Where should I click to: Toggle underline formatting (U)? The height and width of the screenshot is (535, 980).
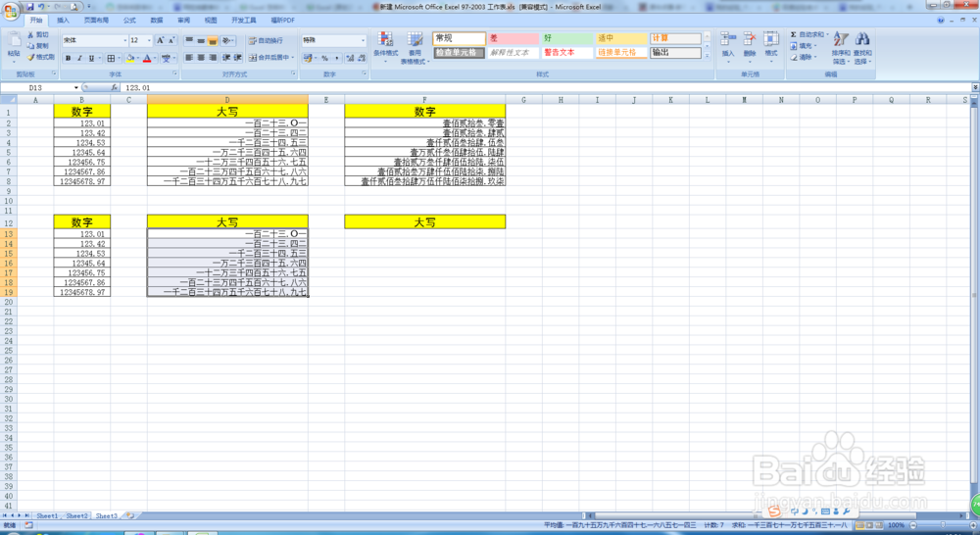[91, 58]
